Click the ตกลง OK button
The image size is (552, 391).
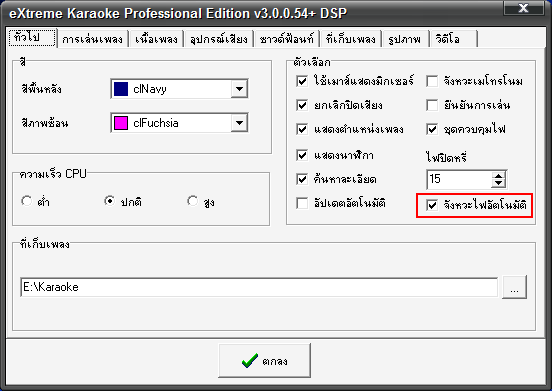pyautogui.click(x=264, y=361)
